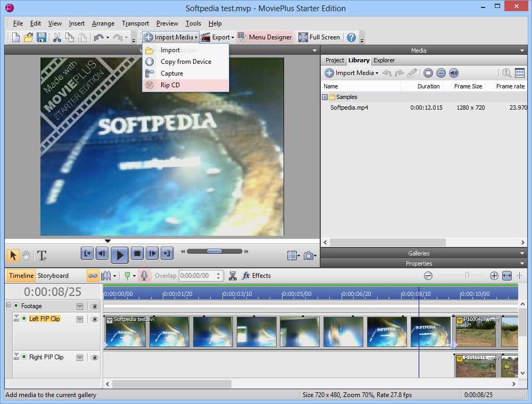The image size is (532, 404).
Task: Toggle the linking chain icon
Action: [93, 276]
